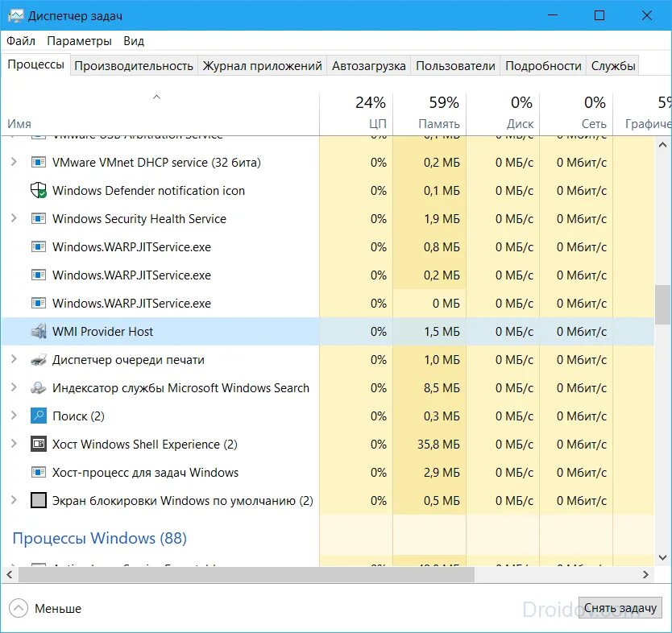Switch to the Автозагрузка tab
672x633 pixels.
point(368,65)
